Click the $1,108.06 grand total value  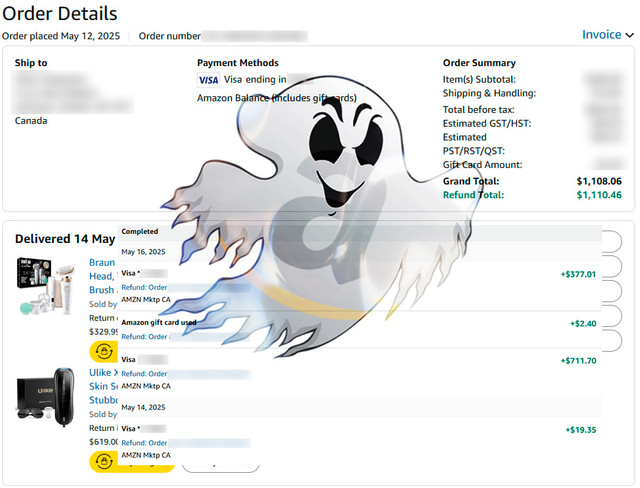(x=599, y=181)
